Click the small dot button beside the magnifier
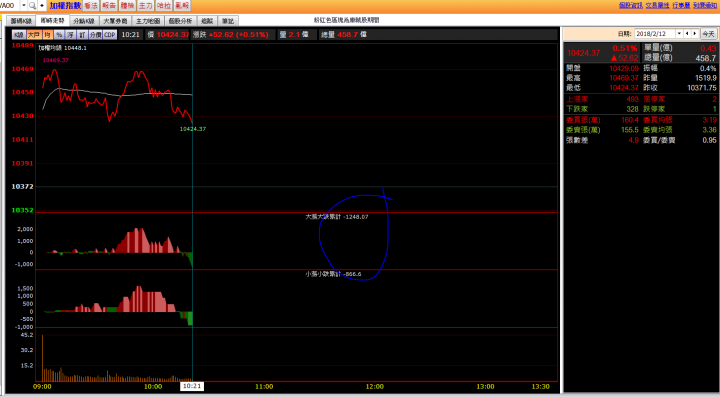Image resolution: width=720 pixels, height=397 pixels. click(x=42, y=6)
